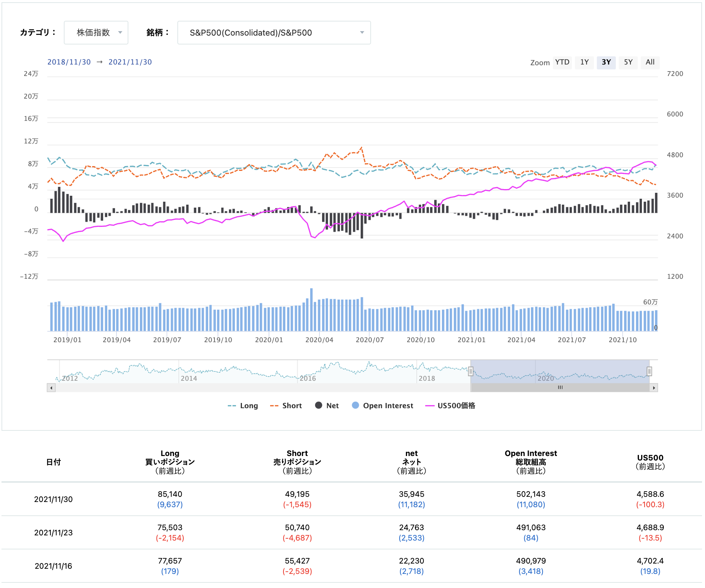Toggle the Net series in legend
Image resolution: width=705 pixels, height=588 pixels.
click(327, 406)
